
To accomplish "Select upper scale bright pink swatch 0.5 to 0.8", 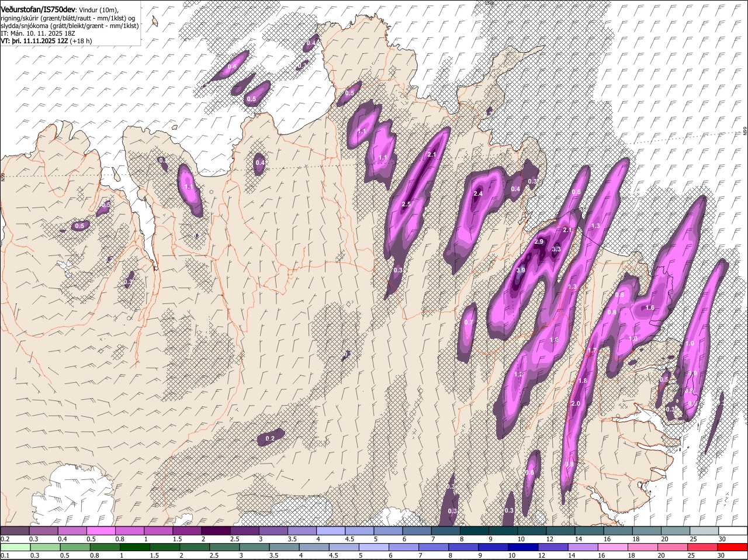I will coord(101,531).
